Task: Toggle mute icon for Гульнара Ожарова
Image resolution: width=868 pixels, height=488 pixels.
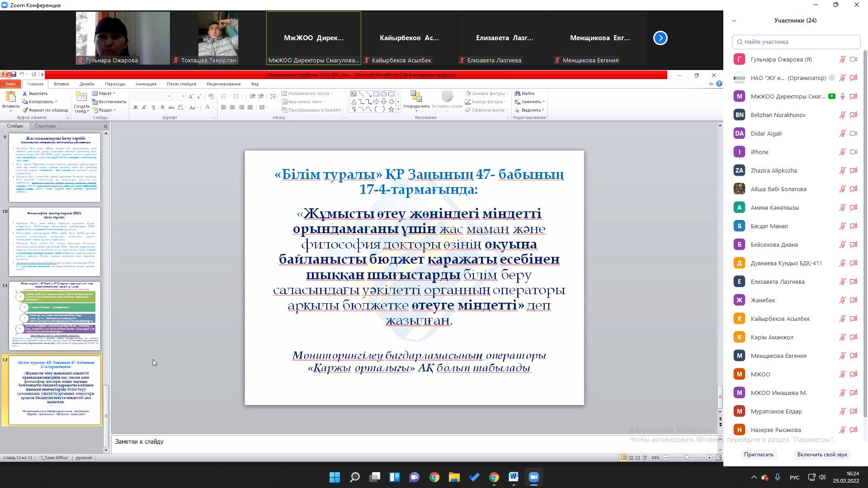Action: coord(842,59)
